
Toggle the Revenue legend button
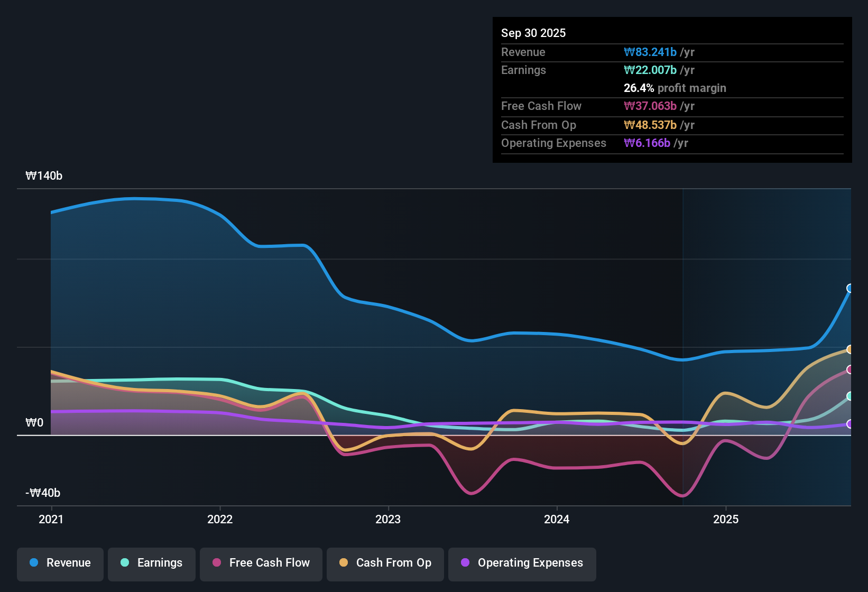pyautogui.click(x=60, y=564)
